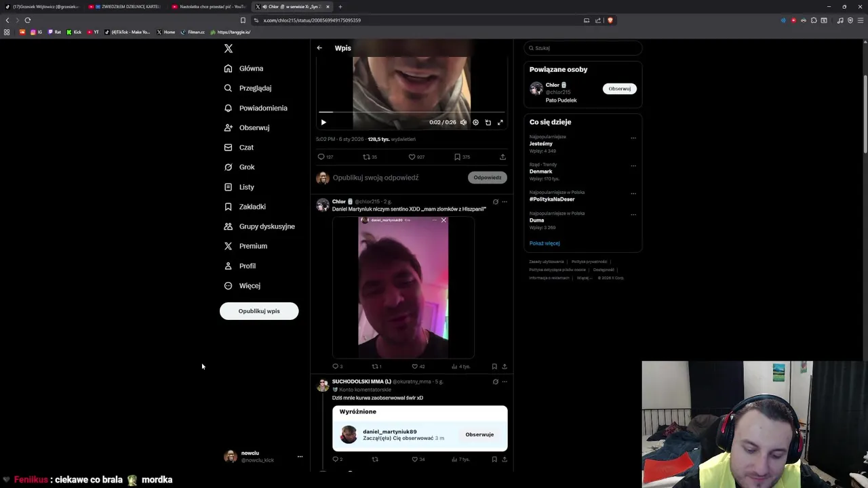Play the video in the main post
Image resolution: width=868 pixels, height=488 pixels.
323,123
